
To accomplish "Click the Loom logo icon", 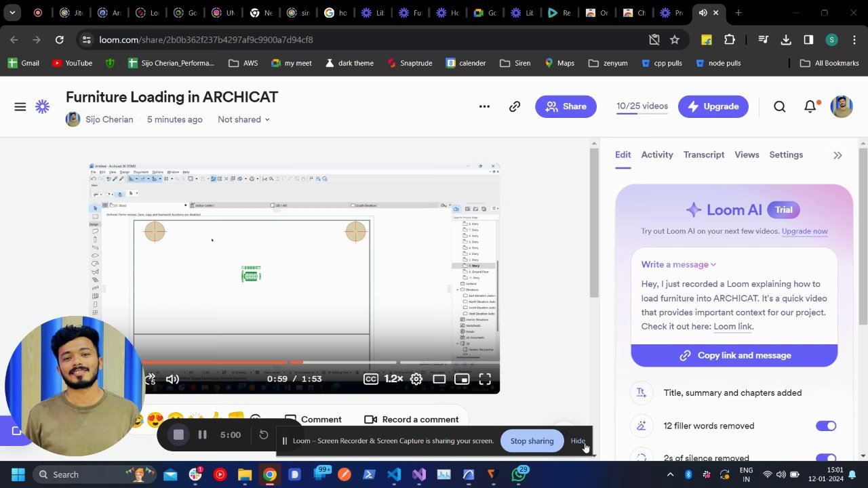I will (43, 106).
